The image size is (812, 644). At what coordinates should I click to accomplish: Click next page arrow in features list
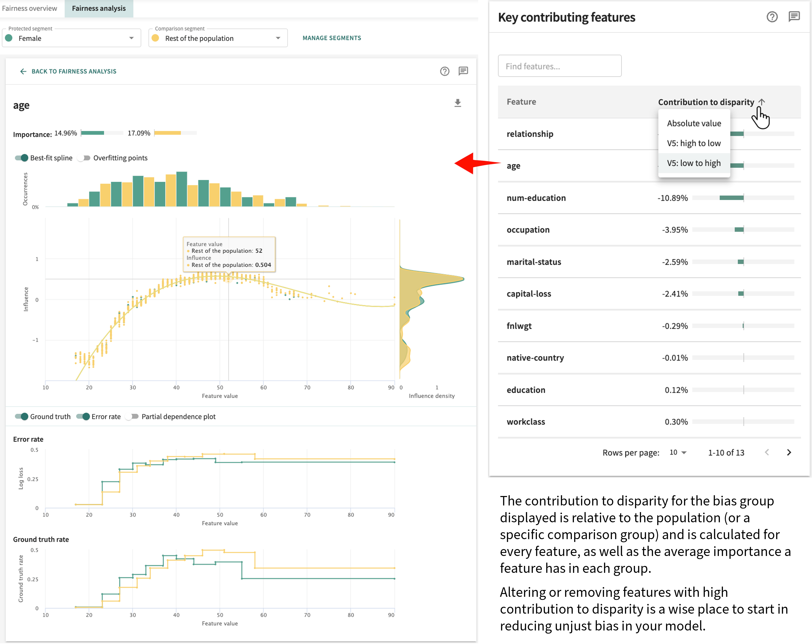[x=789, y=452]
